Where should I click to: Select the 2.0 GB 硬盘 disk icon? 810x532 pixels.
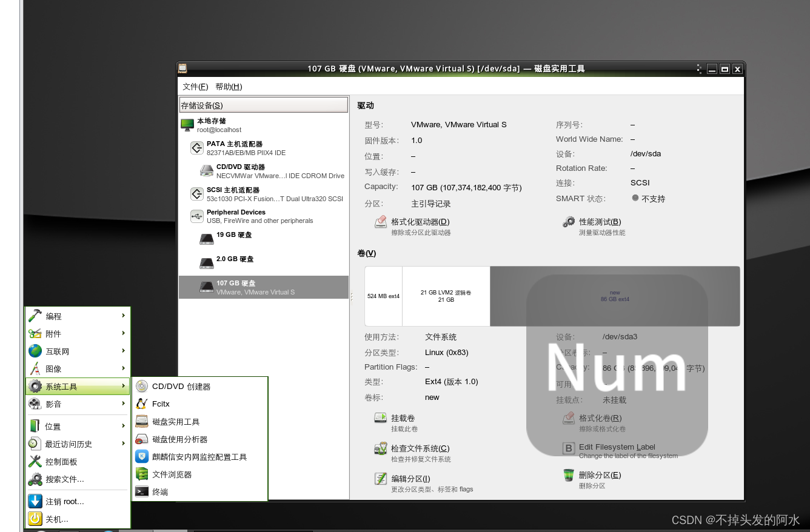pos(207,263)
